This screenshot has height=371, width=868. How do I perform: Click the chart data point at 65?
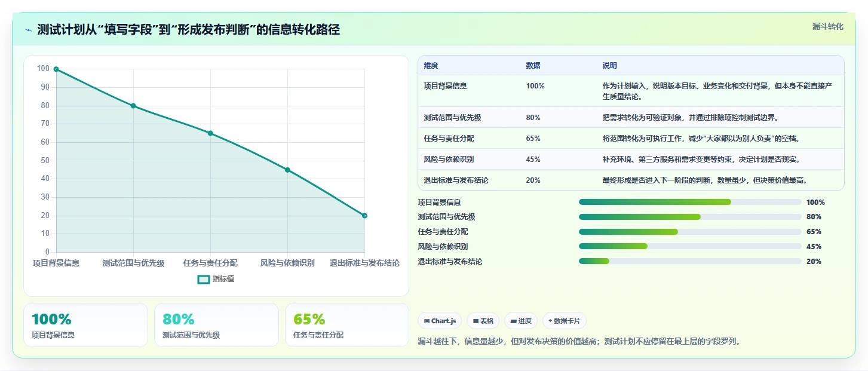(x=210, y=133)
